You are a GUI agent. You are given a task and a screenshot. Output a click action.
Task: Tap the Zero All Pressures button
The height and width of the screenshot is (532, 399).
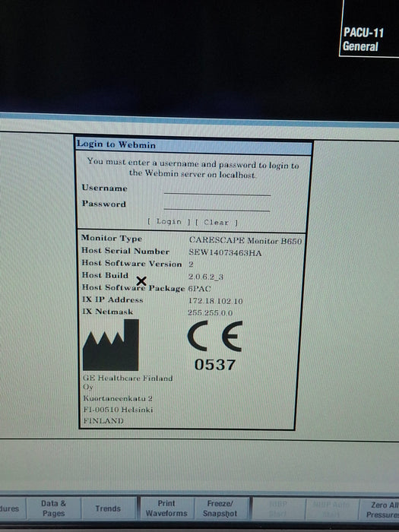tap(380, 510)
